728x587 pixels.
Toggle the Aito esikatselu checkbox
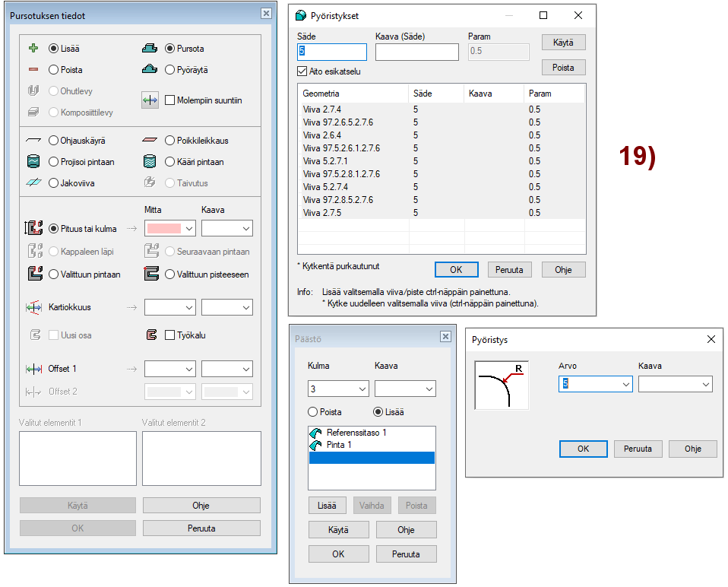click(x=302, y=71)
